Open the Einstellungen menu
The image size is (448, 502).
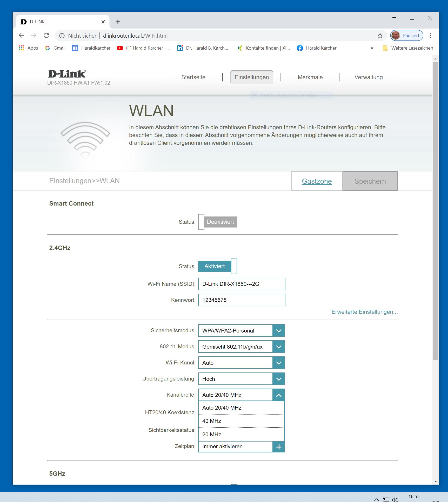coord(252,77)
